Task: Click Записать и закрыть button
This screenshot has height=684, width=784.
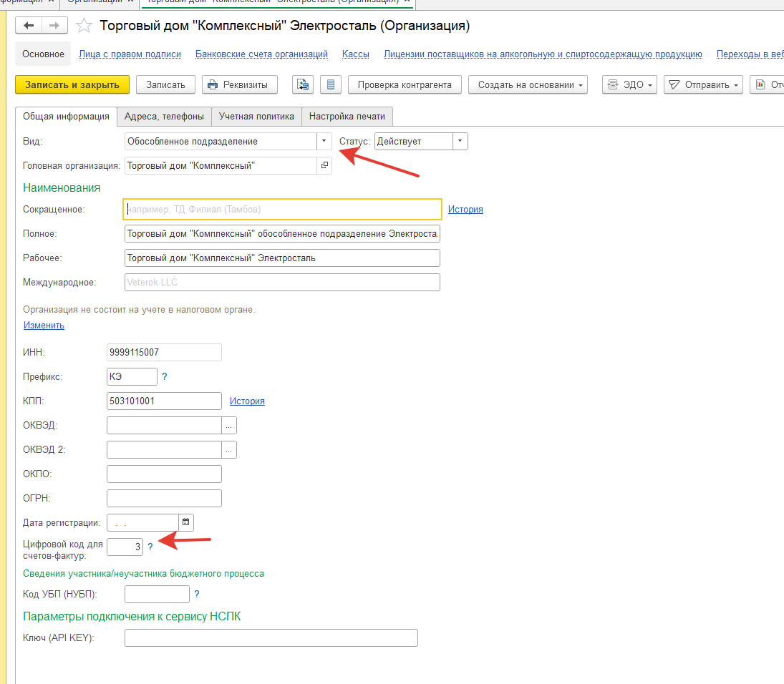Action: click(x=72, y=85)
